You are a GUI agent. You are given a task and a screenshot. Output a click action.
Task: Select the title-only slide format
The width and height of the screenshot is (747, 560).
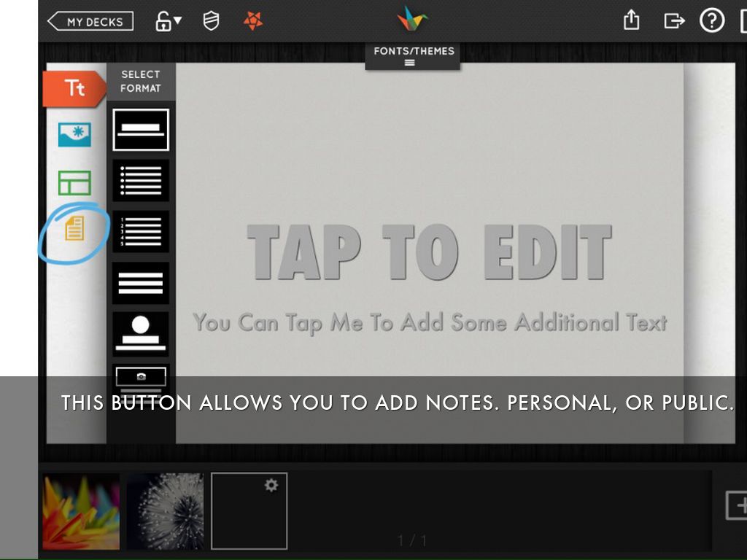(141, 129)
